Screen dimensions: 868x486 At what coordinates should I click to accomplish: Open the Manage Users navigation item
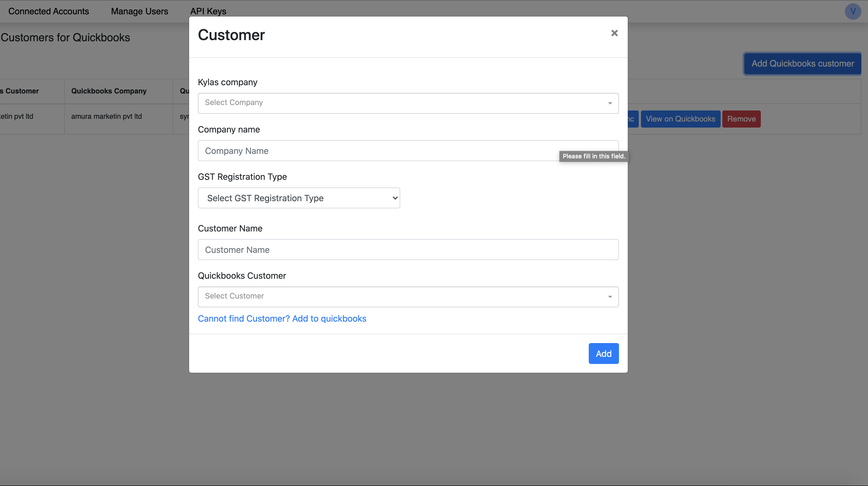140,12
